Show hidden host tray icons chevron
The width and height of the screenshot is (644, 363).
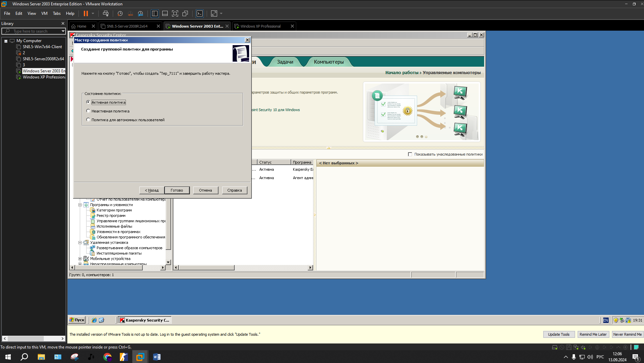tap(566, 357)
